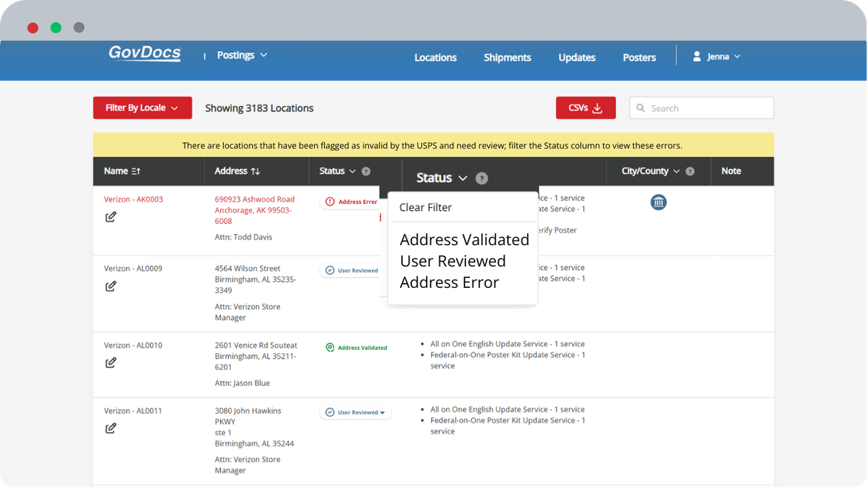Screen dimensions: 868x489
Task: Open the small Status column filter chevron
Action: pyautogui.click(x=352, y=171)
